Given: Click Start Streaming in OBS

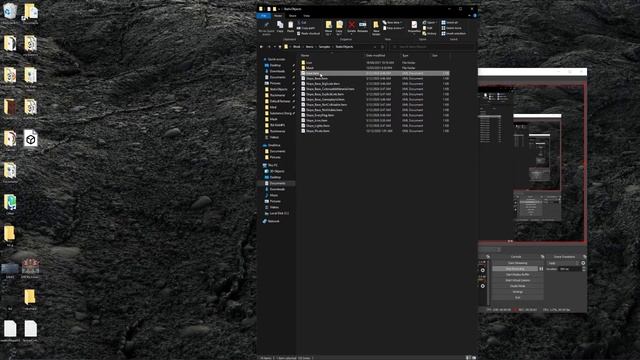Looking at the screenshot, I should (x=518, y=263).
